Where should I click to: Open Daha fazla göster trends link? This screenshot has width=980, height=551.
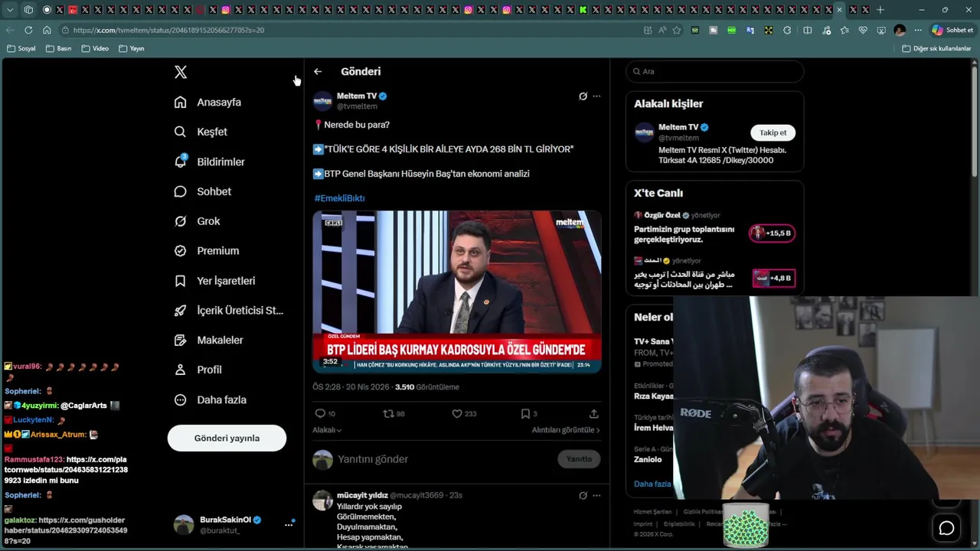pyautogui.click(x=652, y=484)
